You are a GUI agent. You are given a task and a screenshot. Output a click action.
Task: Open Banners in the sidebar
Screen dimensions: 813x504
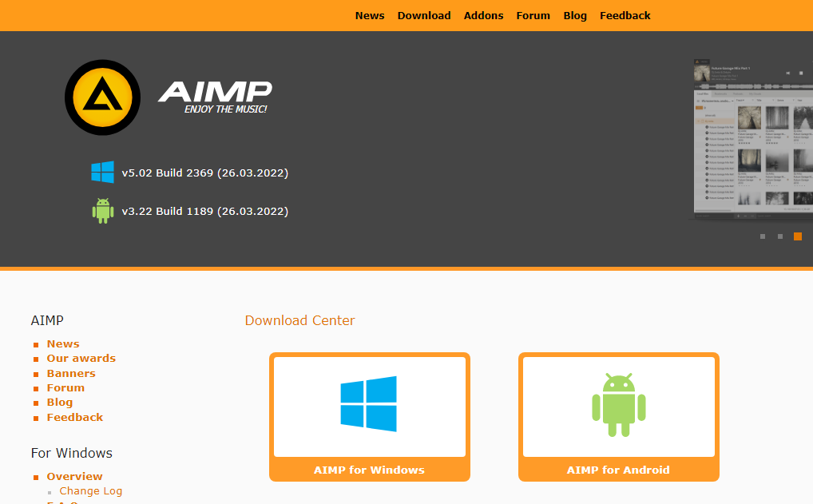tap(71, 373)
